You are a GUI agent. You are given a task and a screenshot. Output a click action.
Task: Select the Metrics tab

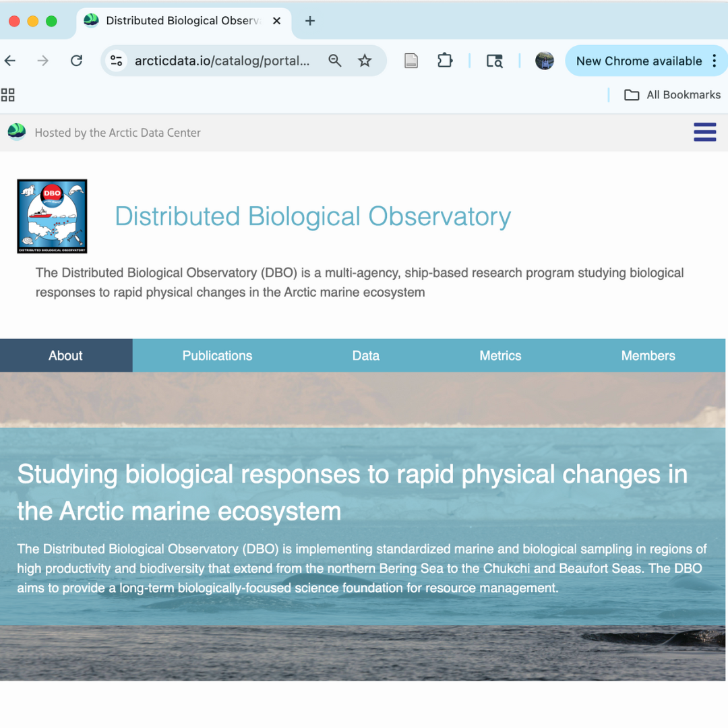tap(500, 356)
